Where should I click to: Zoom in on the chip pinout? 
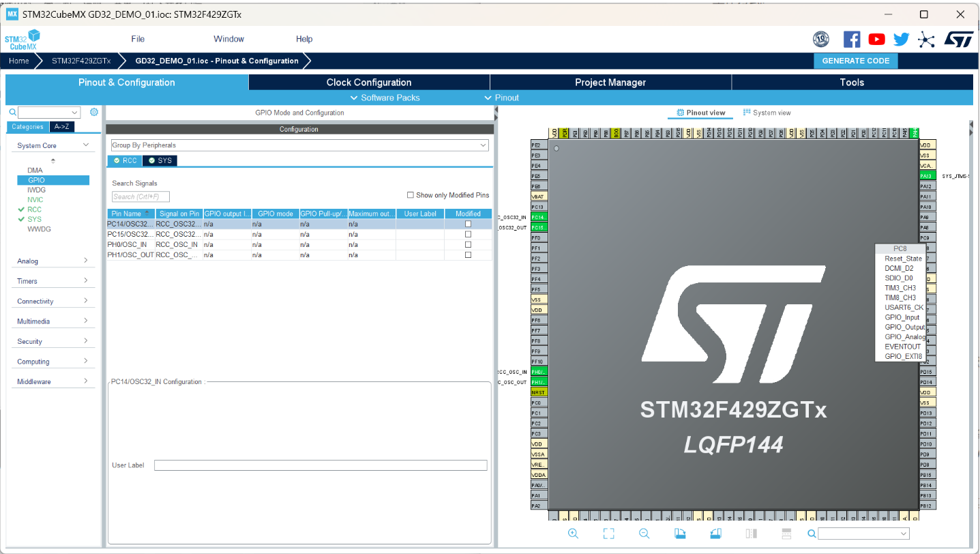point(573,534)
